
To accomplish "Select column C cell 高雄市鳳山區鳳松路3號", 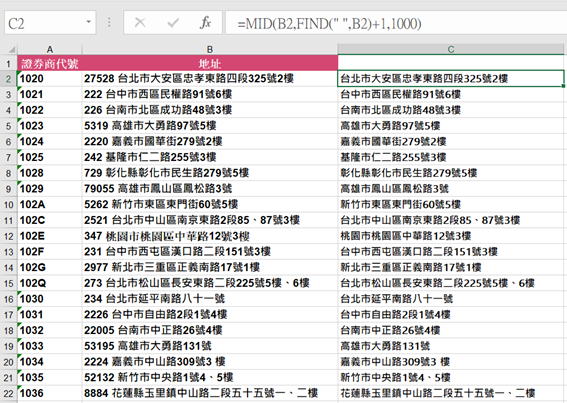I will pos(451,189).
